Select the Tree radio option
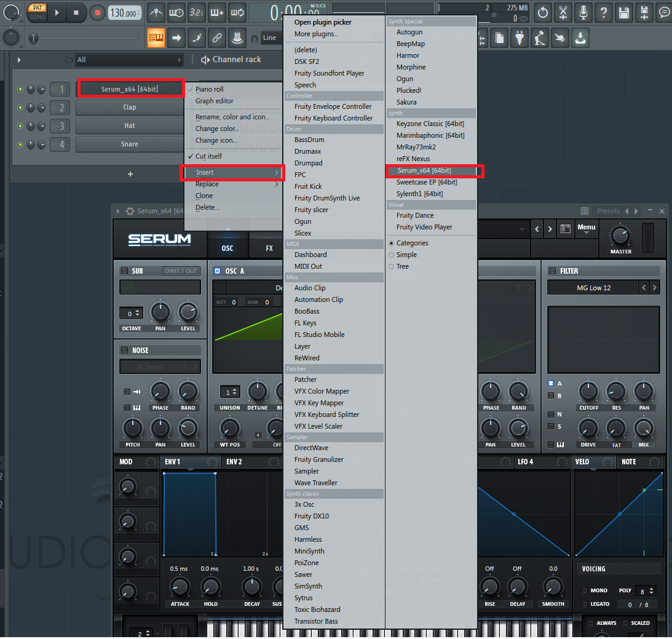672x639 pixels. pyautogui.click(x=391, y=266)
